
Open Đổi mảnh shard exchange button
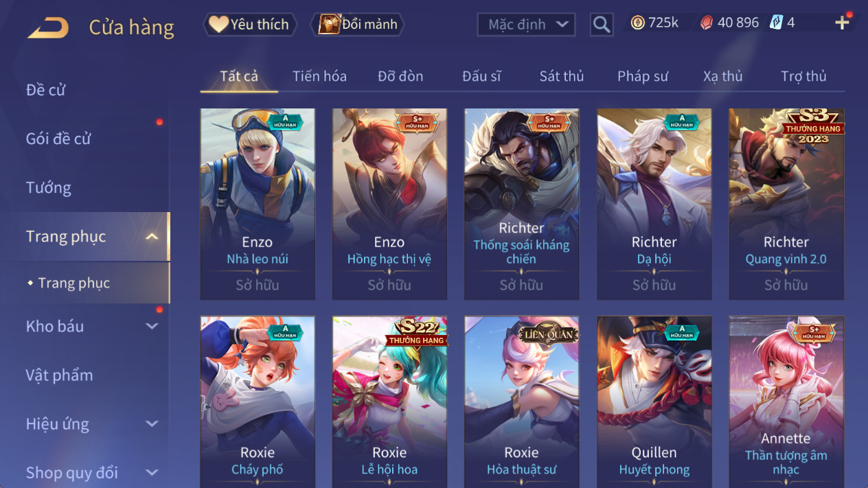point(358,25)
